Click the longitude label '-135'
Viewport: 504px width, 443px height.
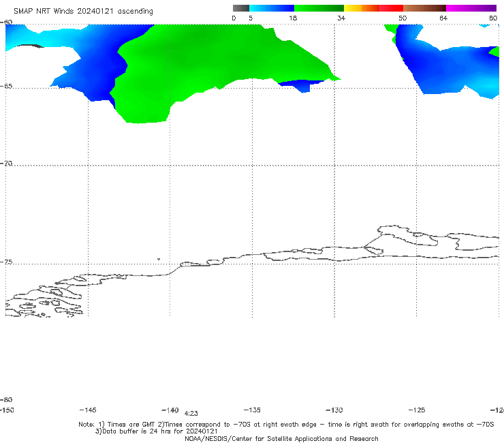(252, 410)
